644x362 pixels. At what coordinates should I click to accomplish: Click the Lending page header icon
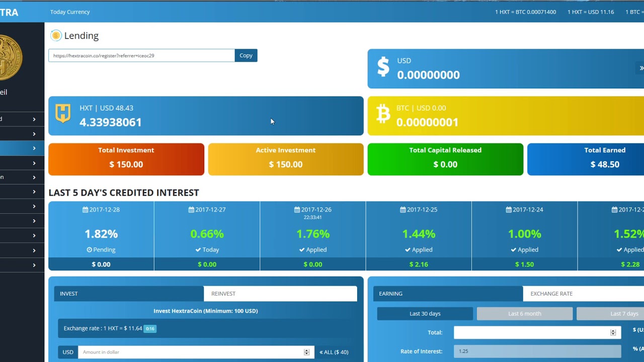[x=56, y=35]
